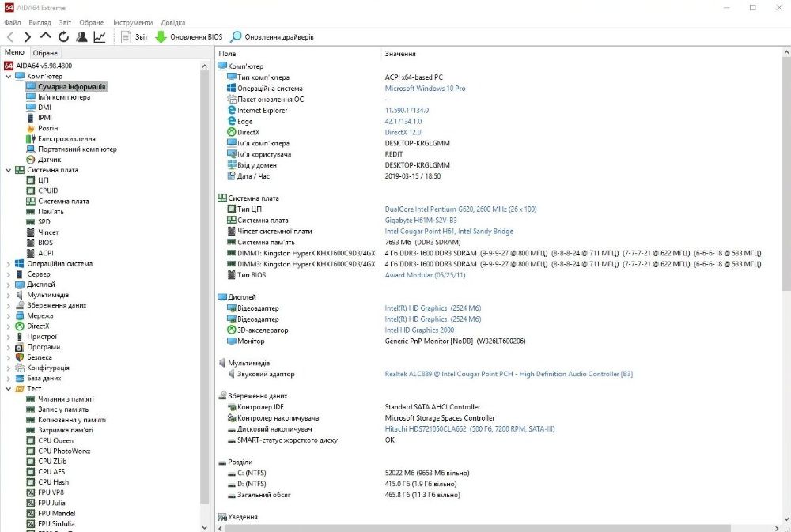Open the Звіт menu in menu bar
This screenshot has height=532, width=791.
pyautogui.click(x=65, y=22)
